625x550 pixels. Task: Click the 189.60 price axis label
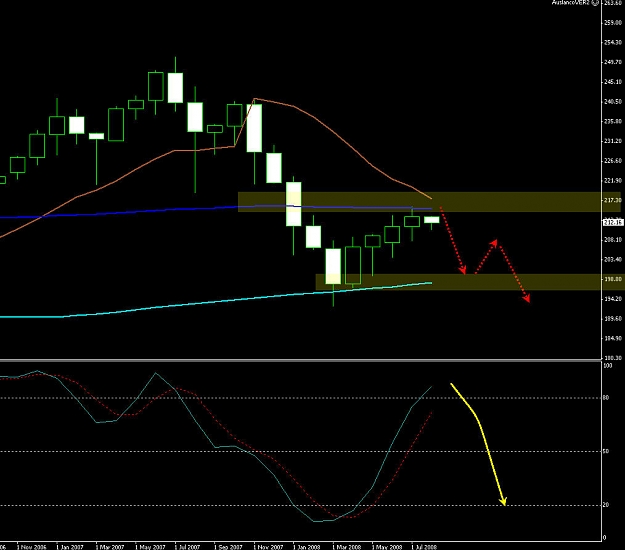[613, 319]
